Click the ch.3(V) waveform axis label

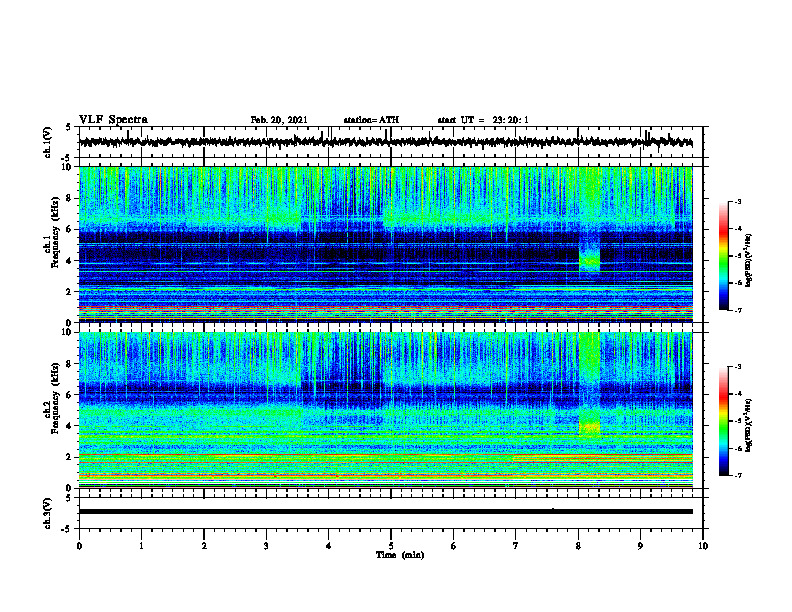pyautogui.click(x=48, y=513)
